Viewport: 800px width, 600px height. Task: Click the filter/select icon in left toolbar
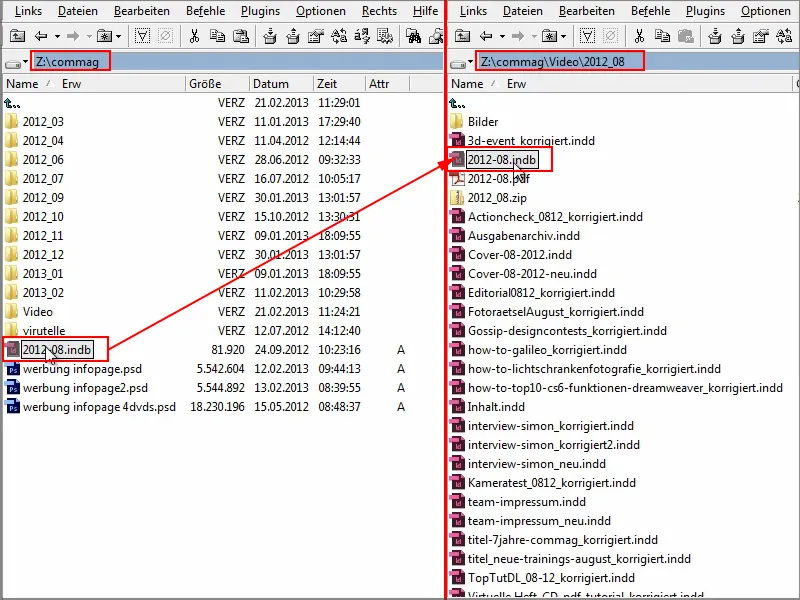coord(142,36)
